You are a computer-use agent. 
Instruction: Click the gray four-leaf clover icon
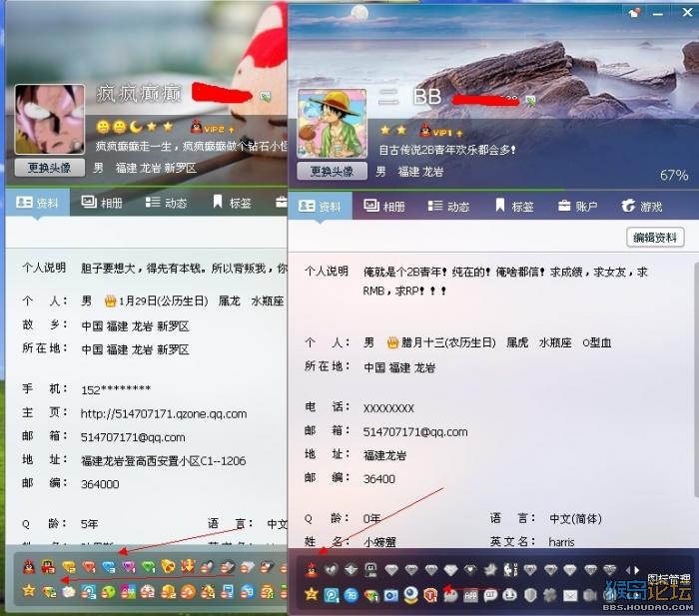coord(550,595)
